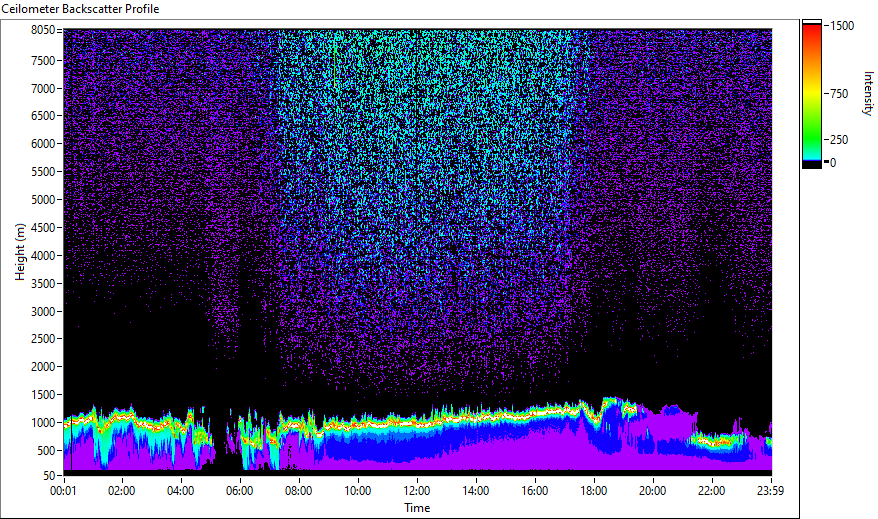Select the 6000 height axis value
This screenshot has width=878, height=519.
(43, 144)
